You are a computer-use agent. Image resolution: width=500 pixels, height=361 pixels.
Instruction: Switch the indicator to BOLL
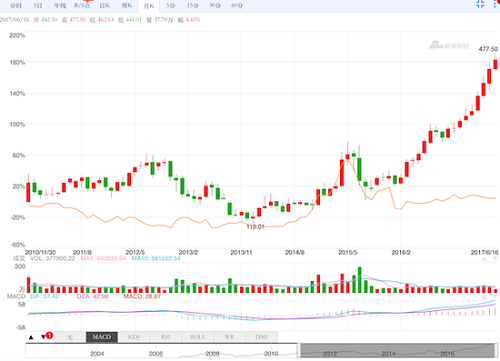[x=197, y=337]
